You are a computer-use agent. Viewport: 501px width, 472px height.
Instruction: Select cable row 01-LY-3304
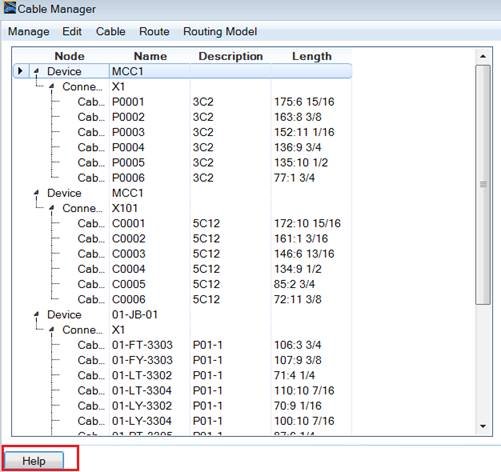point(182,421)
